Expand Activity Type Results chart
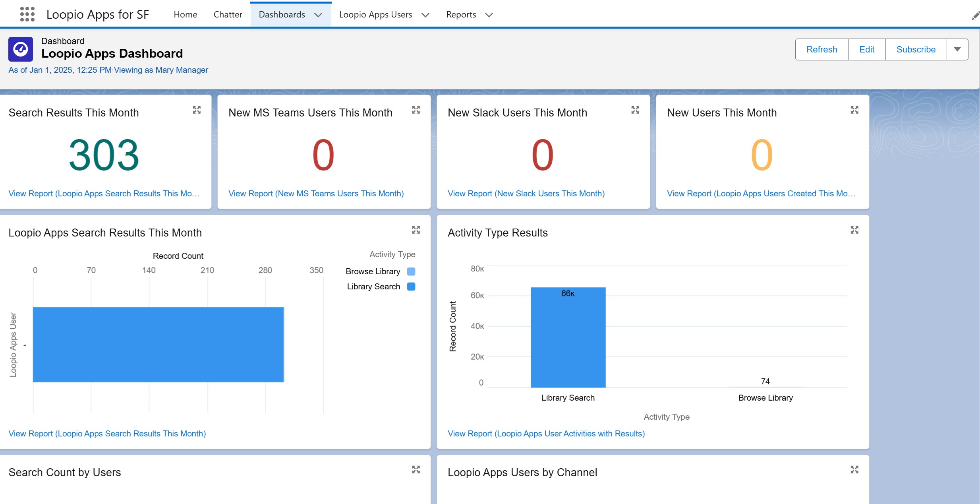980x504 pixels. click(854, 230)
